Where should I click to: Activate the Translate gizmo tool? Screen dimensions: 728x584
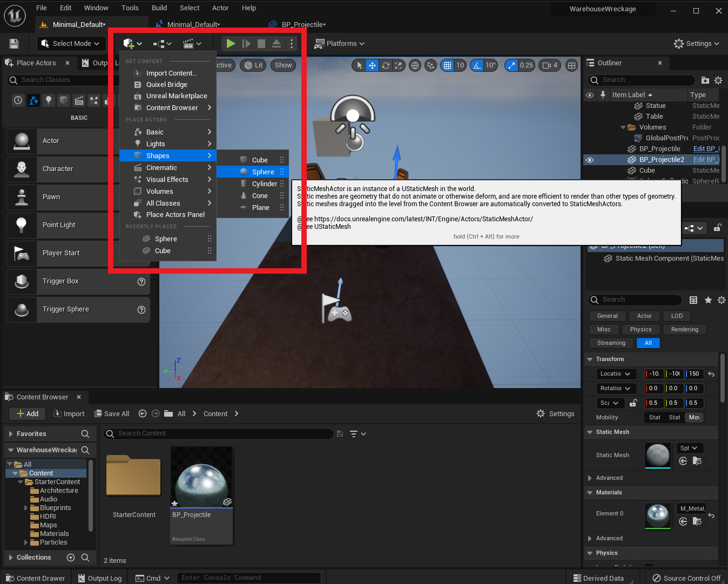coord(372,65)
